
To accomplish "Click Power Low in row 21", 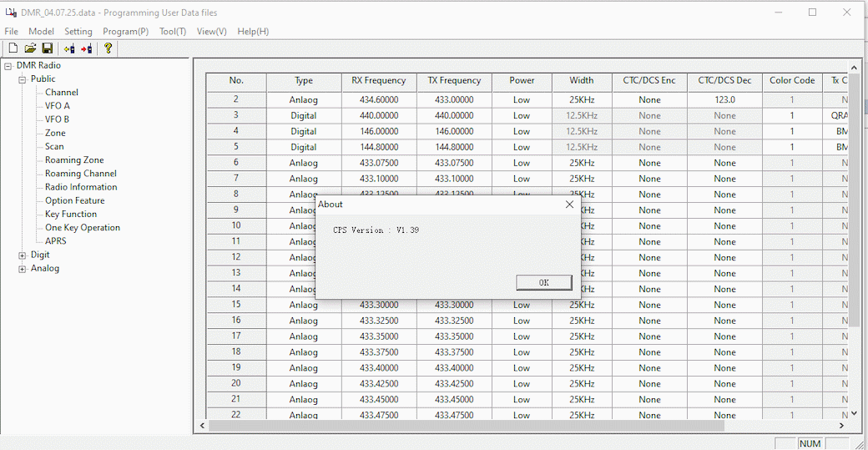I will [x=522, y=400].
